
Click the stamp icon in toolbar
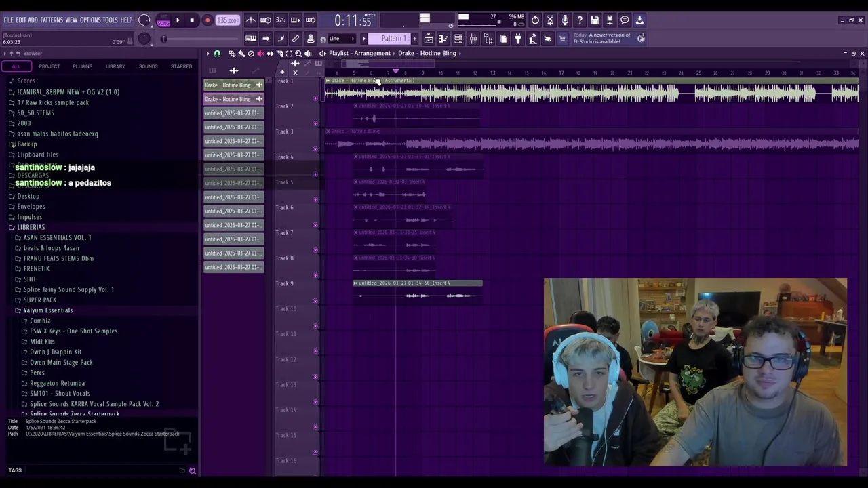pyautogui.click(x=311, y=39)
